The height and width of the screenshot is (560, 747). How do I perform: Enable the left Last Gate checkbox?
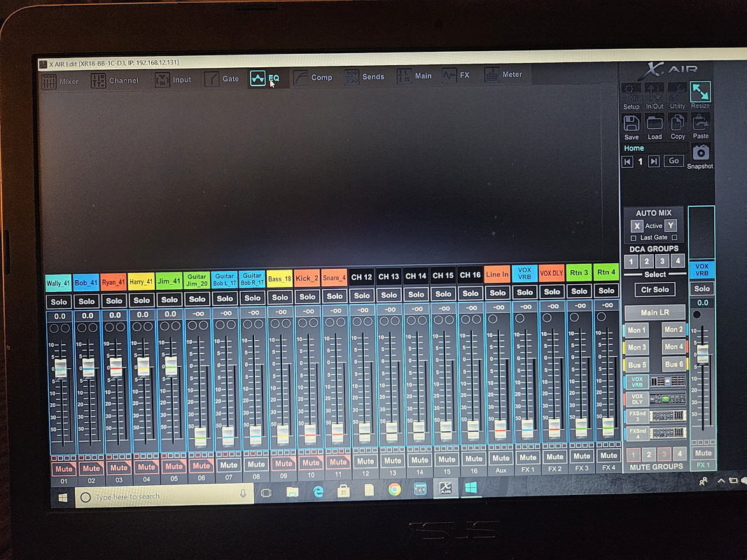pos(634,238)
